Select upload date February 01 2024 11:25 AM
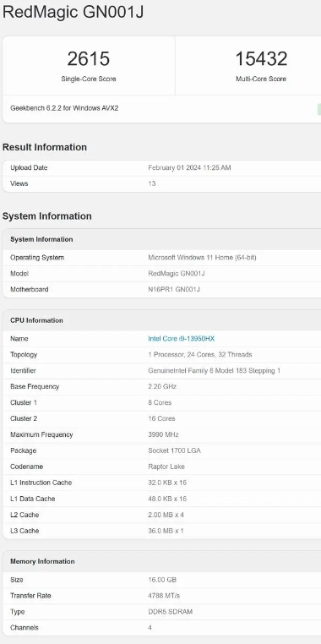Viewport: 321px width, 644px height. tap(189, 167)
